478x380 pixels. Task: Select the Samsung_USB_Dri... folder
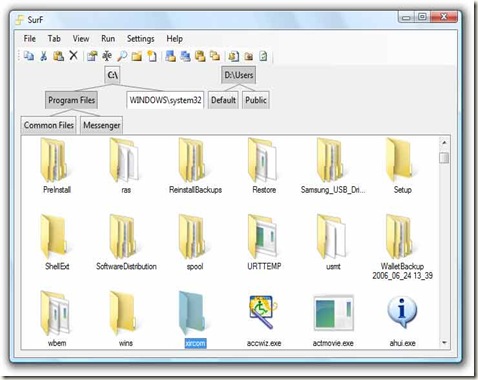(333, 166)
